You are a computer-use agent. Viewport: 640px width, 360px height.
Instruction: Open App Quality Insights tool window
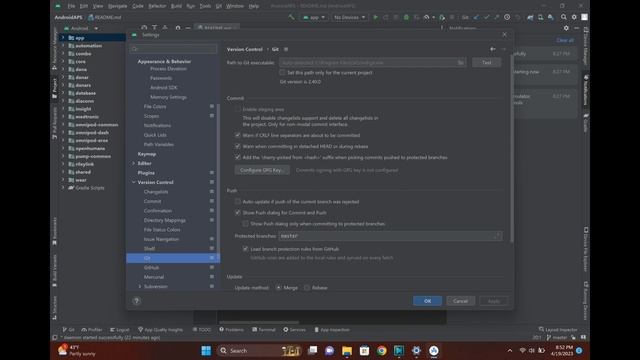pos(160,329)
